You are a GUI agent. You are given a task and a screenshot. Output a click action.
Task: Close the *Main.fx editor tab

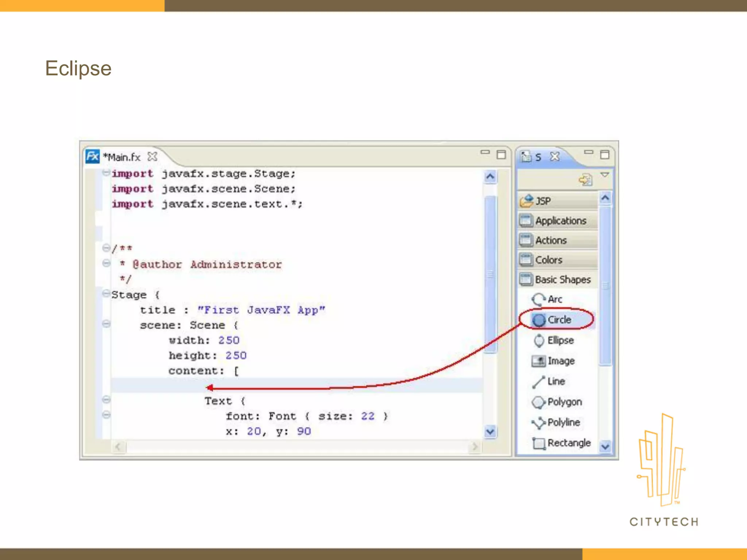(x=152, y=157)
